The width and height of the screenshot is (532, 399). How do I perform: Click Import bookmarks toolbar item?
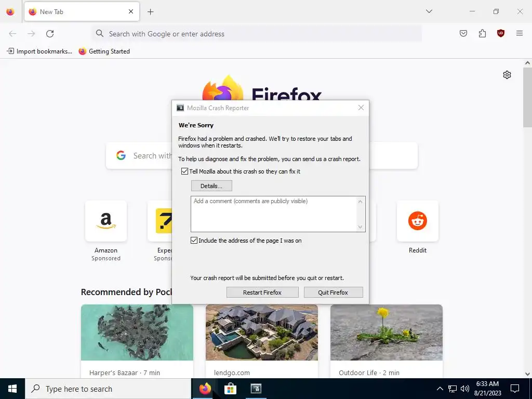[39, 51]
